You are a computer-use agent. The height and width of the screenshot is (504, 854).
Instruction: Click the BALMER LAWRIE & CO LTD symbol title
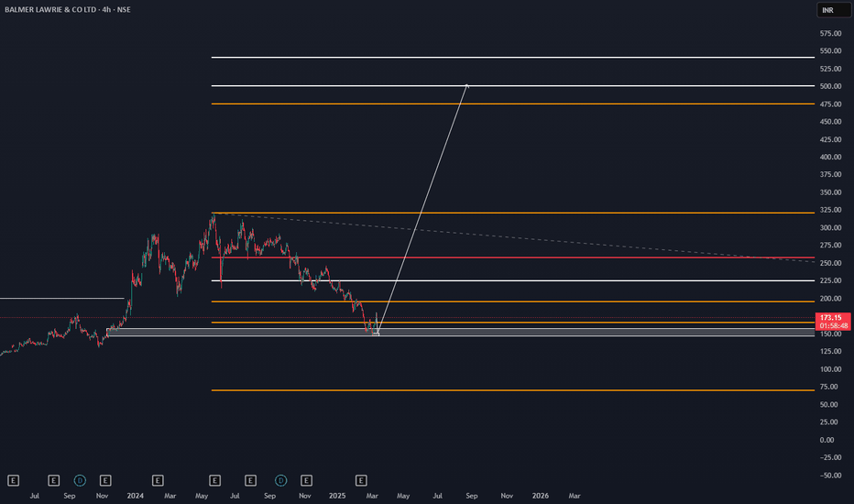[50, 9]
